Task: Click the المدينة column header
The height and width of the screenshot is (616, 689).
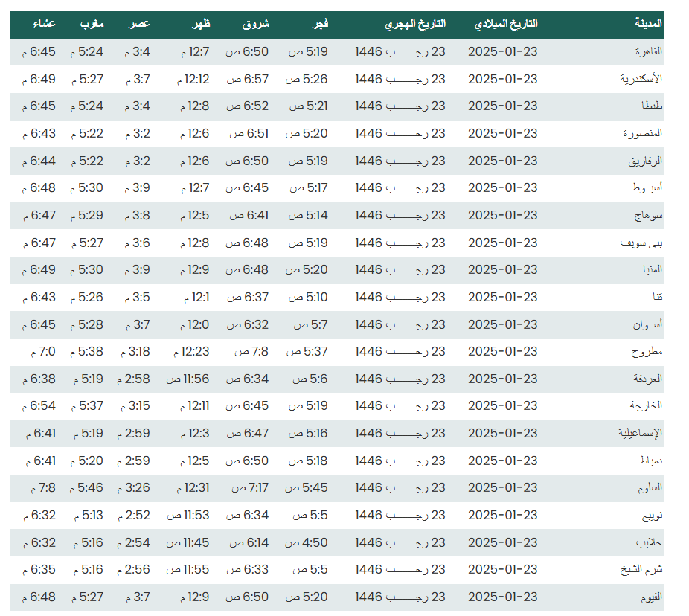Action: click(x=648, y=24)
